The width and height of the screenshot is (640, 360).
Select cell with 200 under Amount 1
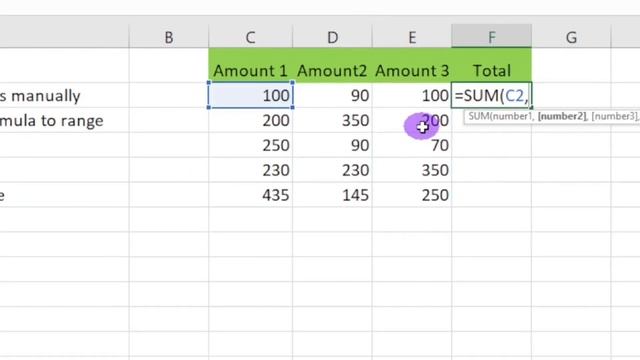point(250,120)
